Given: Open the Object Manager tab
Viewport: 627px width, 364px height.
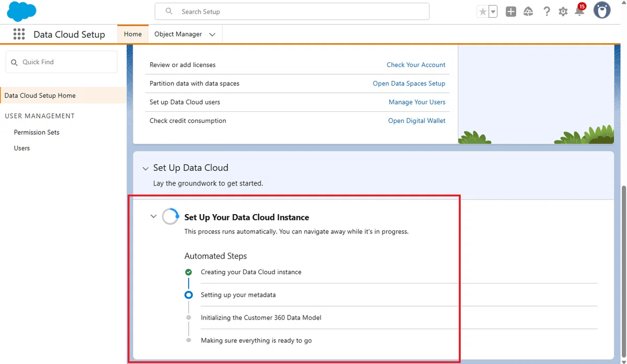Looking at the screenshot, I should [178, 34].
